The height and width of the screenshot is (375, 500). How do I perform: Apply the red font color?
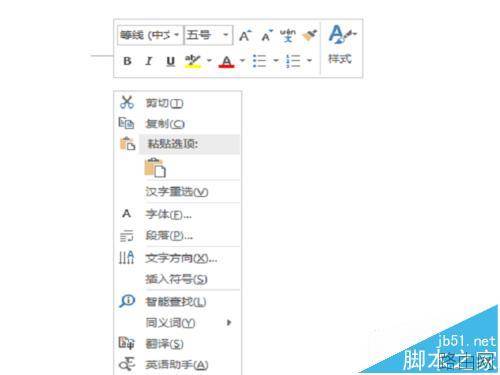(x=227, y=61)
